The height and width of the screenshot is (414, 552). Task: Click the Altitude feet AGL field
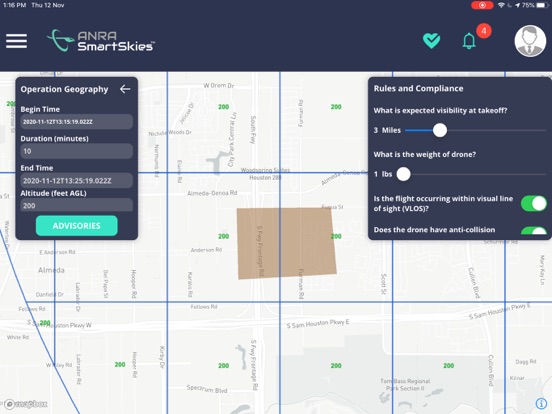tap(77, 205)
